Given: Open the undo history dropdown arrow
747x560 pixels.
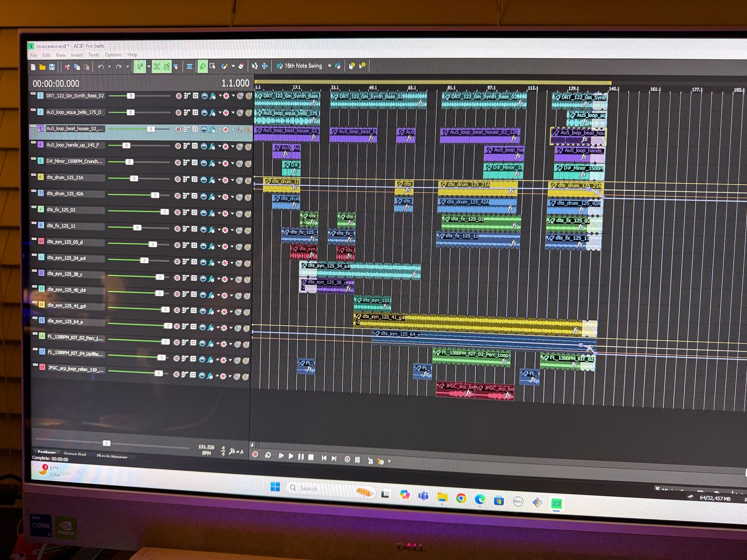Looking at the screenshot, I should pyautogui.click(x=109, y=67).
